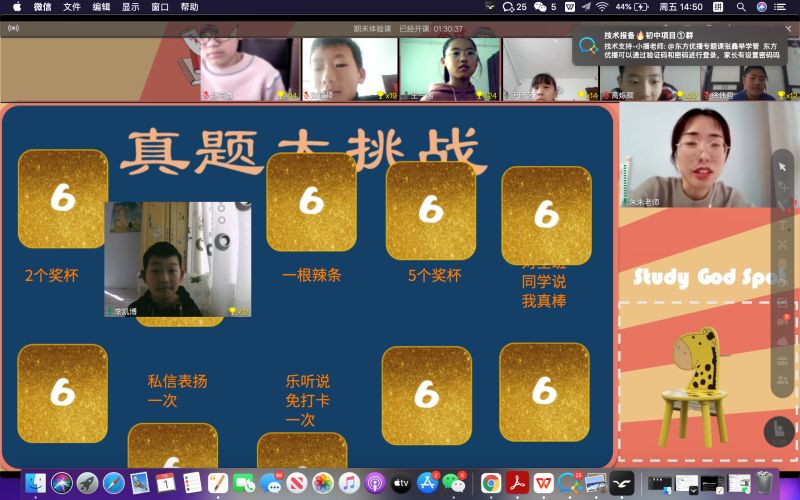Open the 窗口 menu
The image size is (800, 500).
[160, 7]
